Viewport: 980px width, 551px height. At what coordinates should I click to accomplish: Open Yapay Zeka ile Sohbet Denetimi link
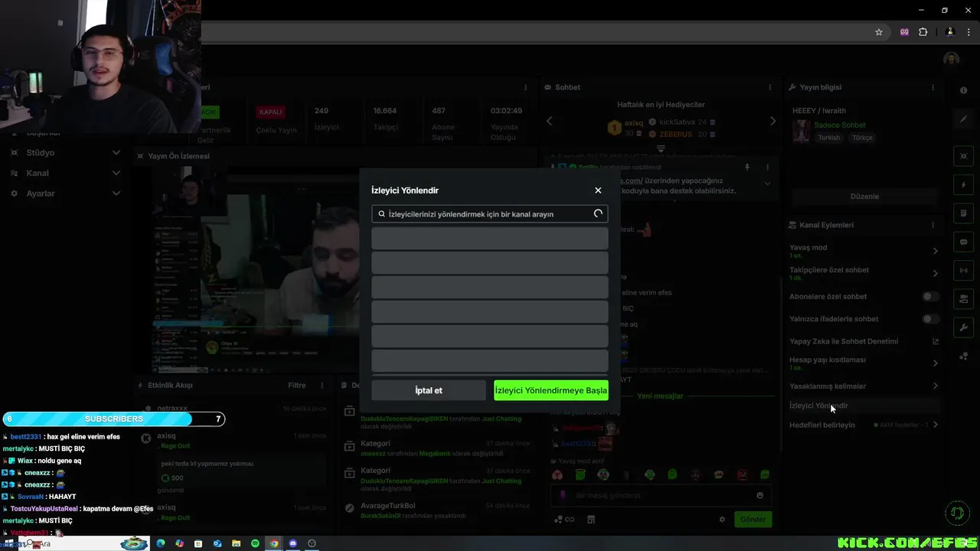(935, 341)
